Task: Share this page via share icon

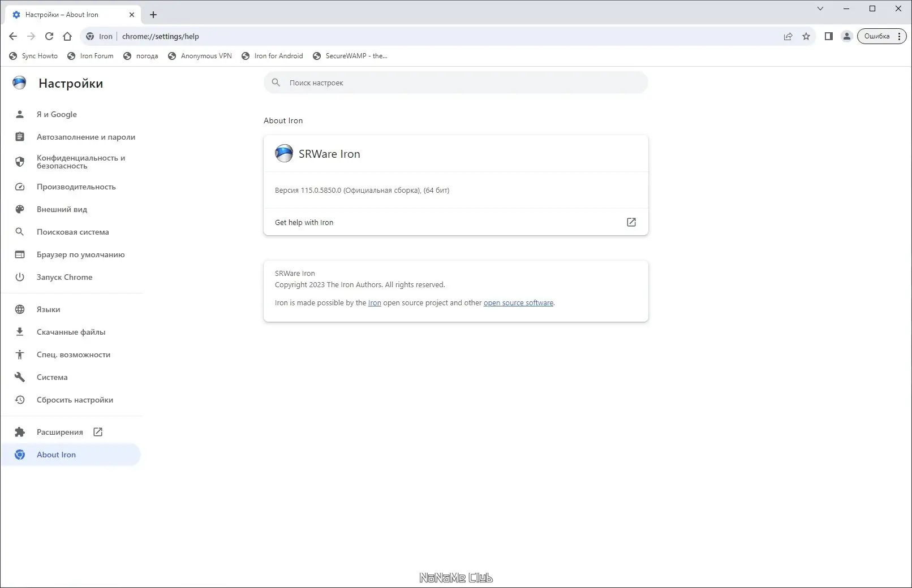Action: point(788,36)
